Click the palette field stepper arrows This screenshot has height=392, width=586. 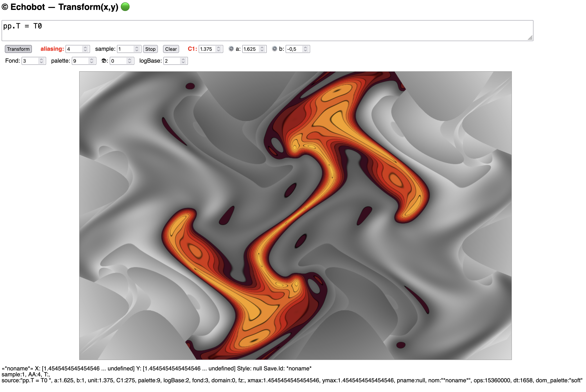pyautogui.click(x=91, y=61)
